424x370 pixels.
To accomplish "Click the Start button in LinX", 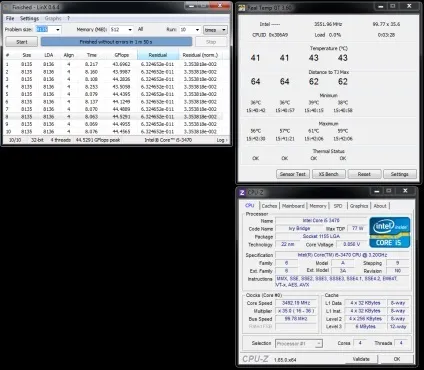I will pos(22,42).
